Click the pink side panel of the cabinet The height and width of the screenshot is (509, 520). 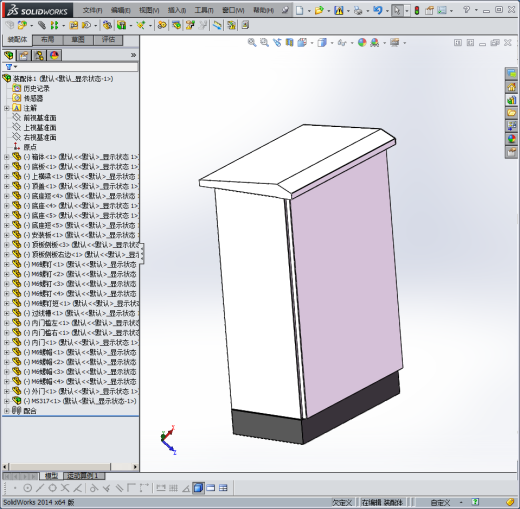[347, 283]
